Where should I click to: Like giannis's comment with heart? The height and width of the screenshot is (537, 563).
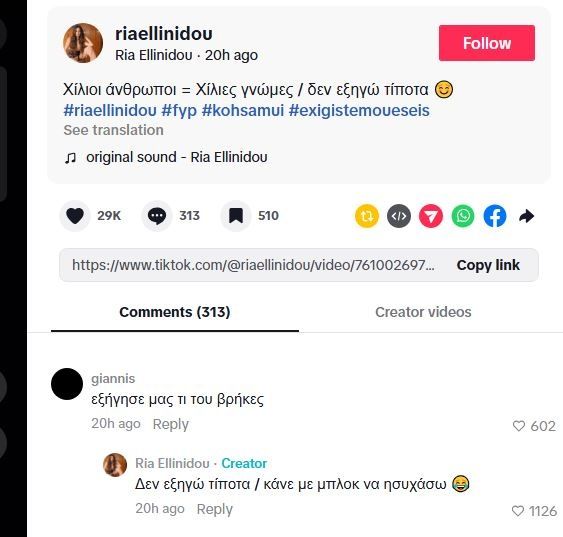coord(518,426)
